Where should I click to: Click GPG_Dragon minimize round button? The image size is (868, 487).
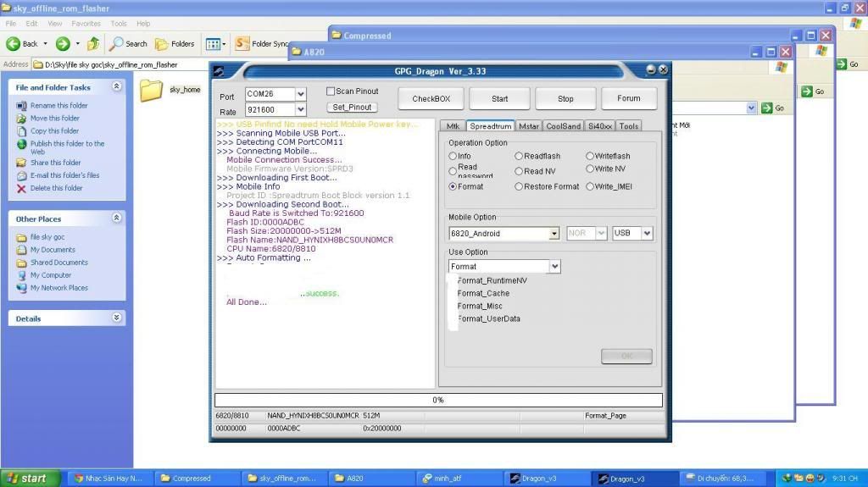click(651, 69)
